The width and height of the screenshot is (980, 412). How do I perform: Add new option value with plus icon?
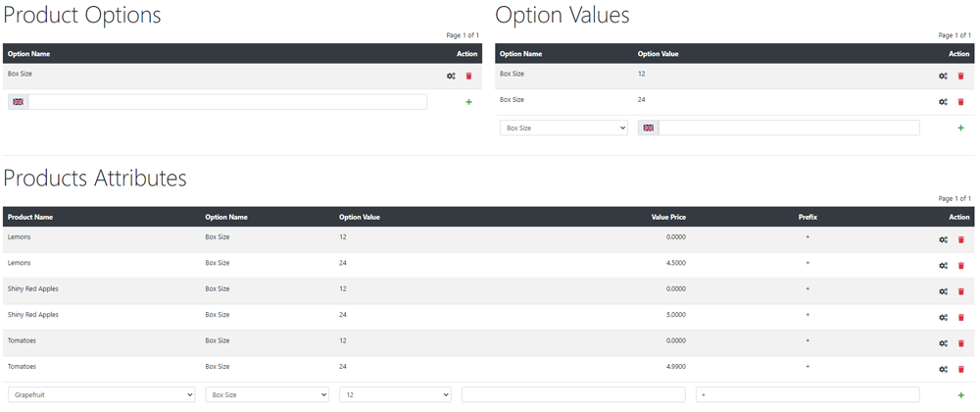pos(961,129)
